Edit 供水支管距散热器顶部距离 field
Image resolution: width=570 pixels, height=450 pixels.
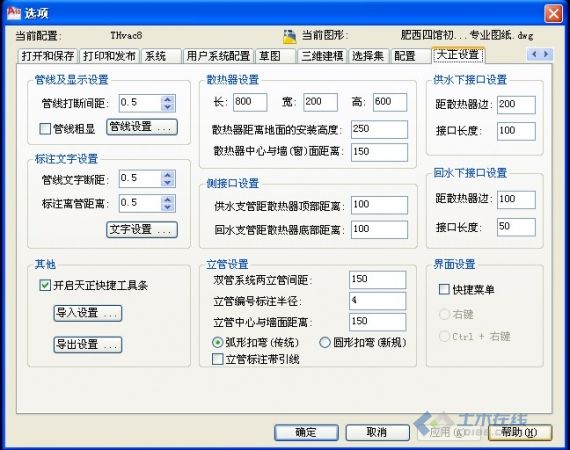point(380,205)
